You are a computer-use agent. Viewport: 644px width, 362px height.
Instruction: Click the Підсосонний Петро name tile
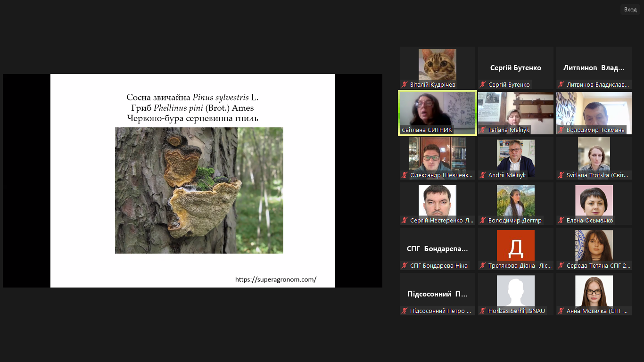click(x=438, y=294)
